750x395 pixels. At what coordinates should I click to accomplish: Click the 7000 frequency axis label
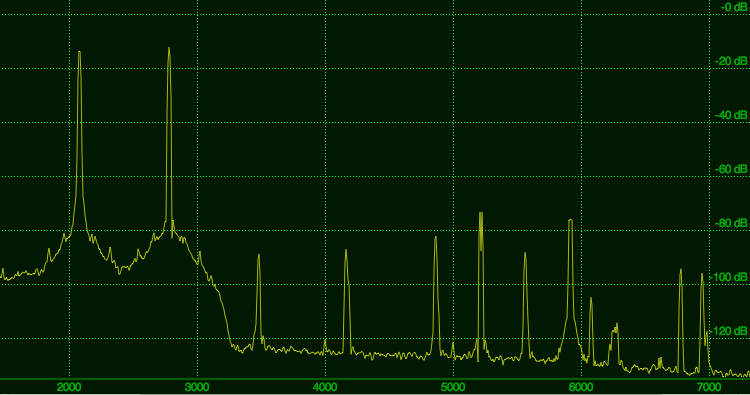click(709, 387)
